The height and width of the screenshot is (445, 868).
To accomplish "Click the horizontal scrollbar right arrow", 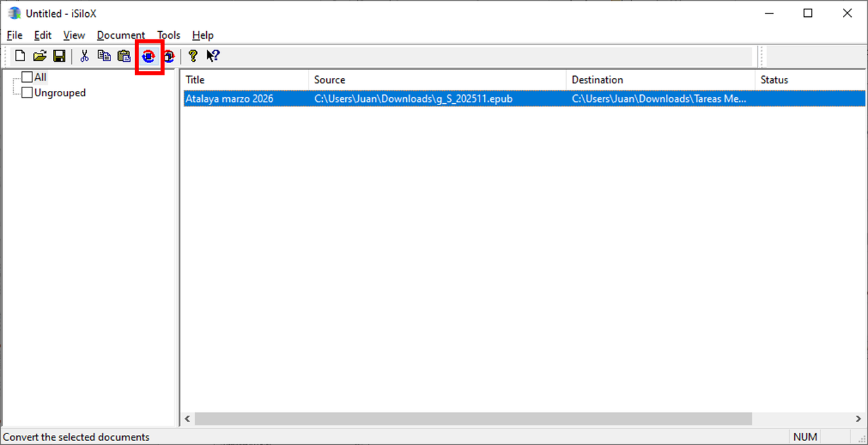I will point(860,419).
